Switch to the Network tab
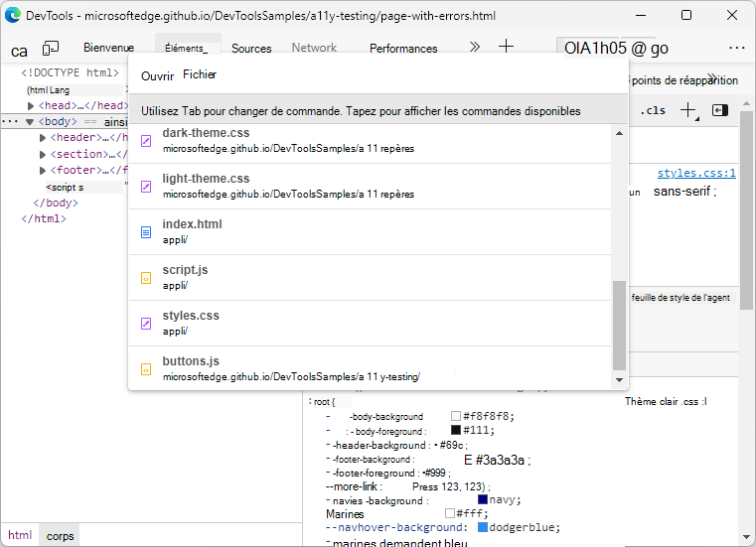756x547 pixels. click(314, 48)
